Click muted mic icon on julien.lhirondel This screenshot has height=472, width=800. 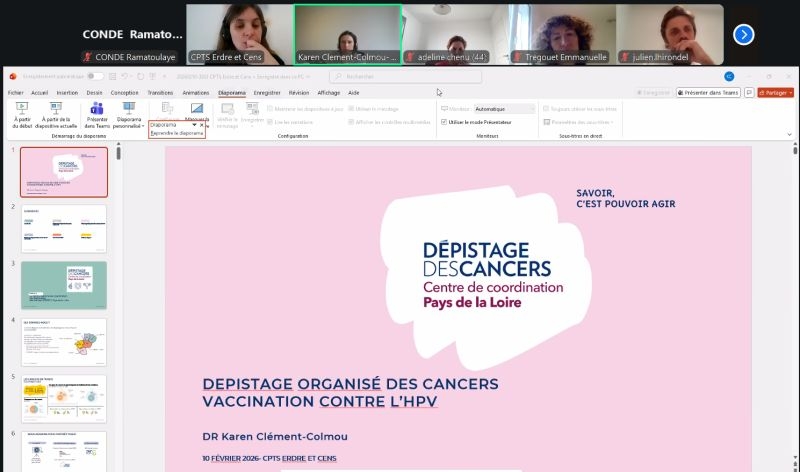(624, 57)
